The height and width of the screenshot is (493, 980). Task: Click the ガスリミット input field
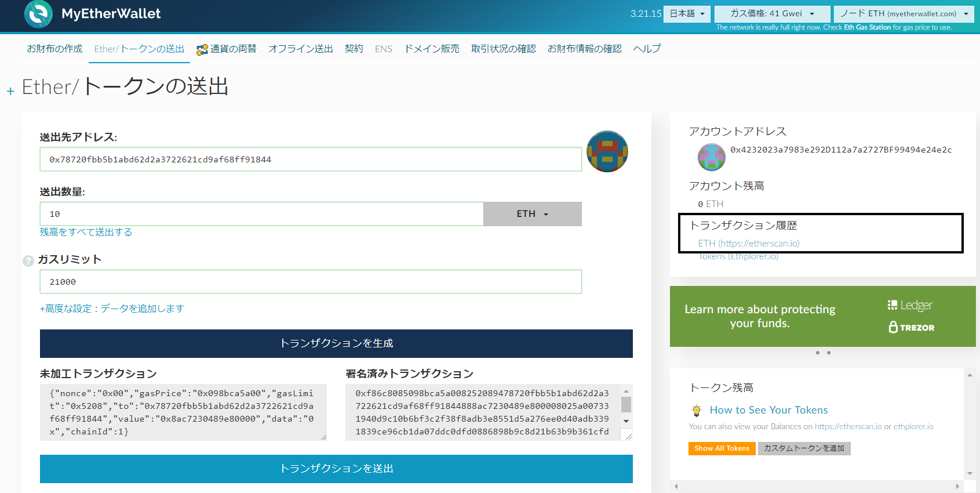[311, 282]
